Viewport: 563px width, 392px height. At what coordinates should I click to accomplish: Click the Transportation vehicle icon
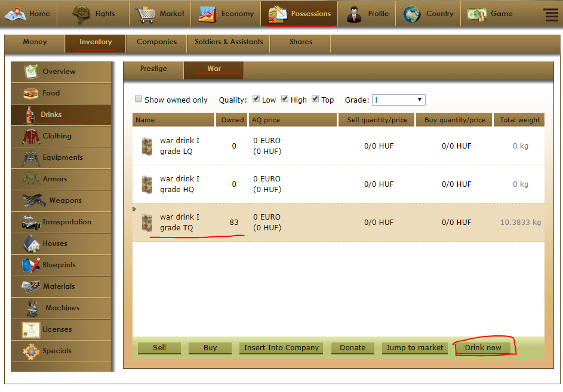click(31, 222)
